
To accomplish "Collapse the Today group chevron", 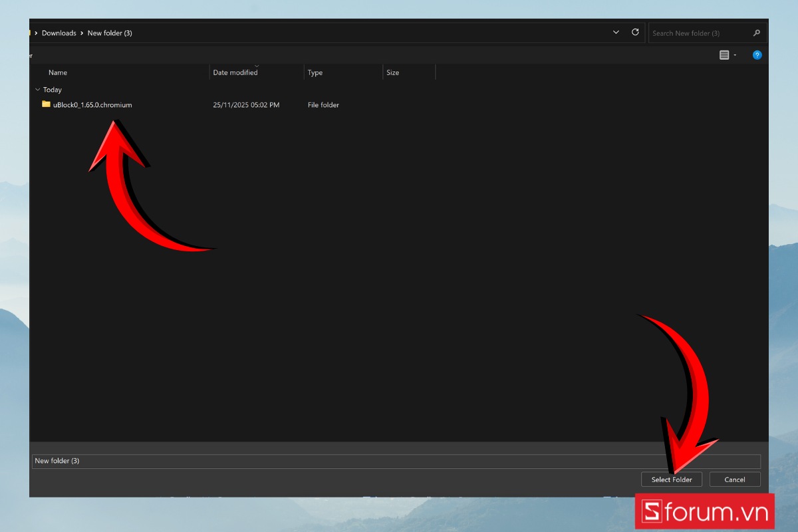I will pyautogui.click(x=37, y=89).
